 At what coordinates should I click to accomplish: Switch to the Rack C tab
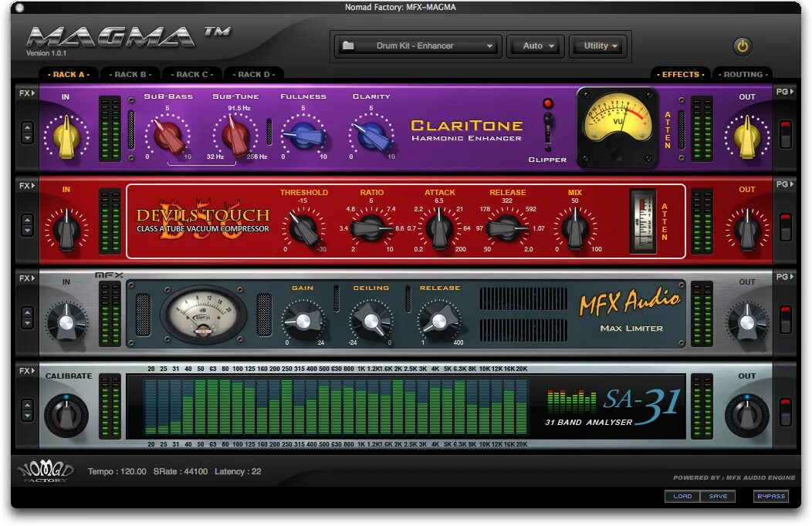click(x=192, y=75)
